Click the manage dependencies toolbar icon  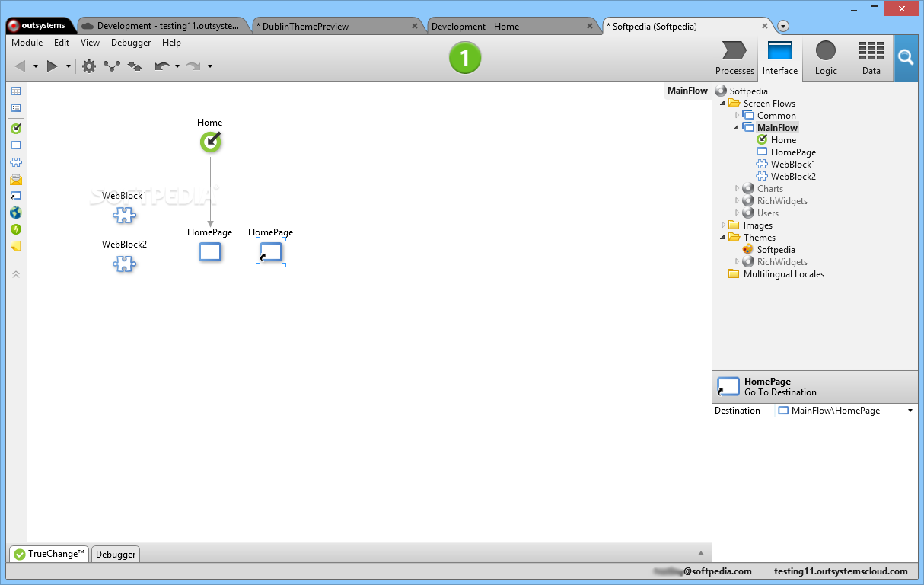click(135, 66)
